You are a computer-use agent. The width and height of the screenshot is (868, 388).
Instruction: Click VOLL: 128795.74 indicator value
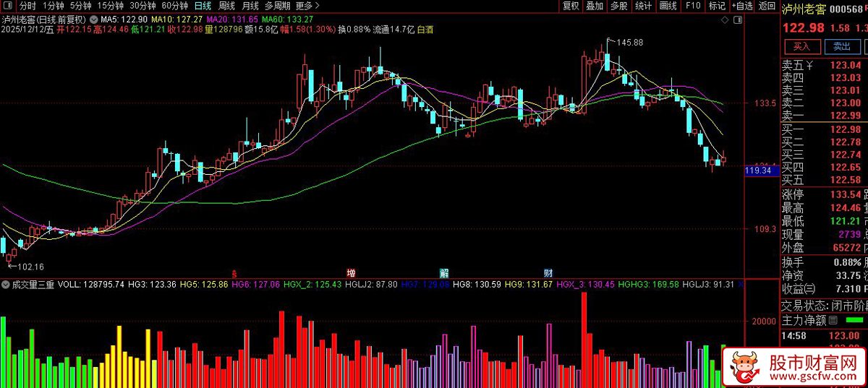point(91,285)
